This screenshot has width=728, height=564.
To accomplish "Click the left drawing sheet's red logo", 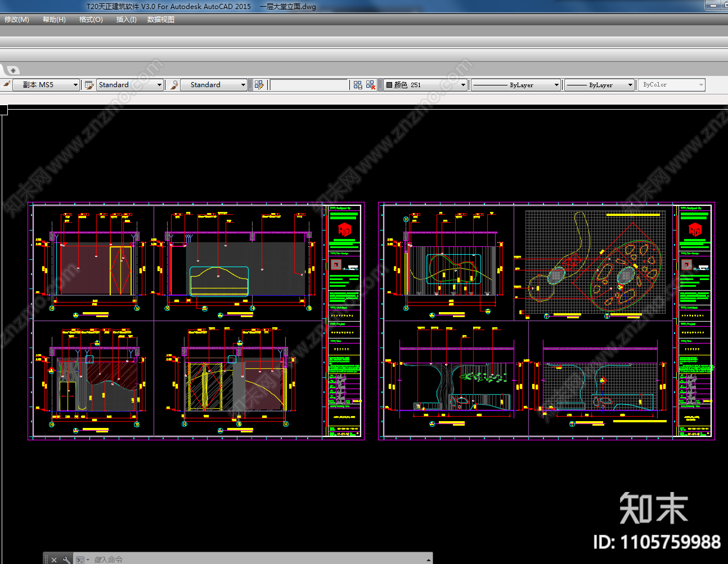I will (344, 229).
